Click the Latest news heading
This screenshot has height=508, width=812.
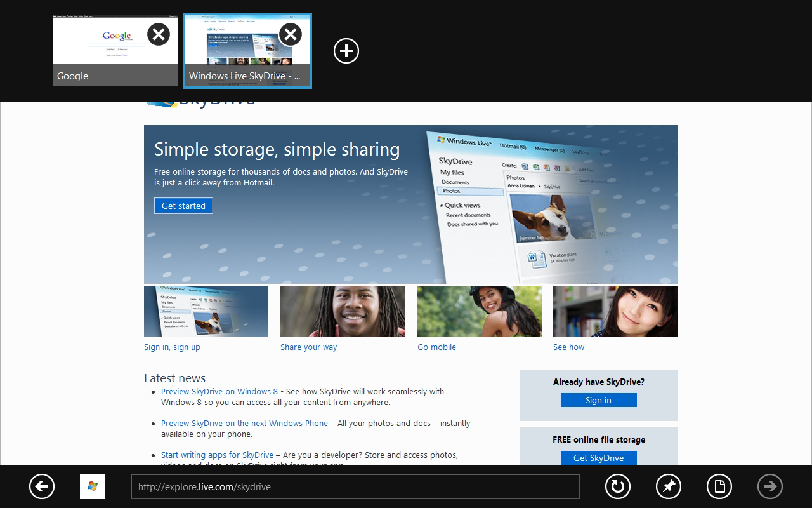(174, 378)
